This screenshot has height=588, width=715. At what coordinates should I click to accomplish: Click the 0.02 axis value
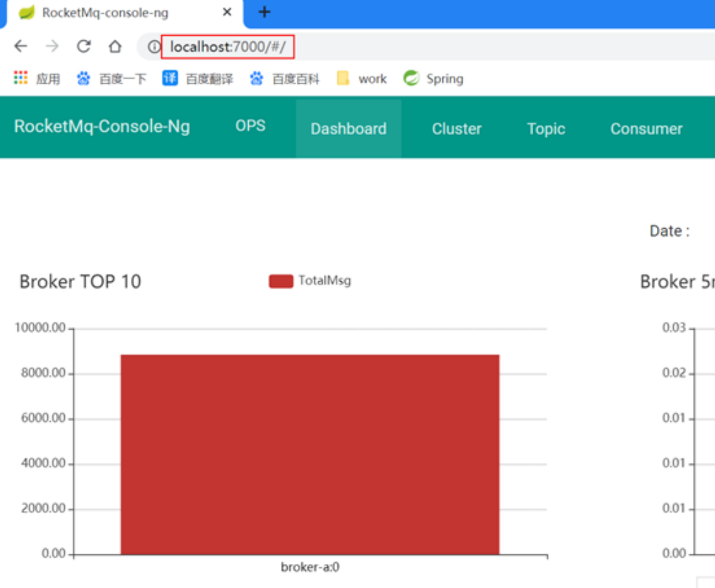click(674, 373)
